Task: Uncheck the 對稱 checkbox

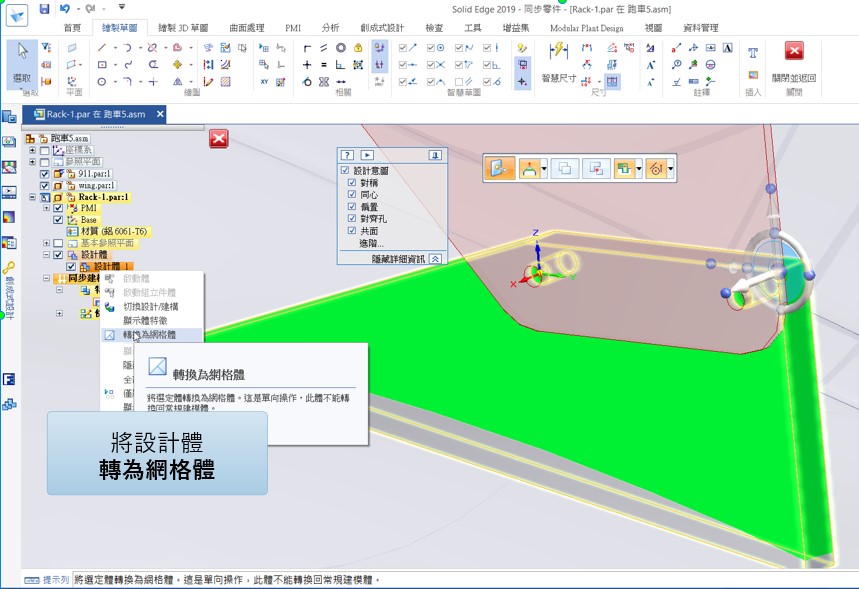Action: (352, 182)
